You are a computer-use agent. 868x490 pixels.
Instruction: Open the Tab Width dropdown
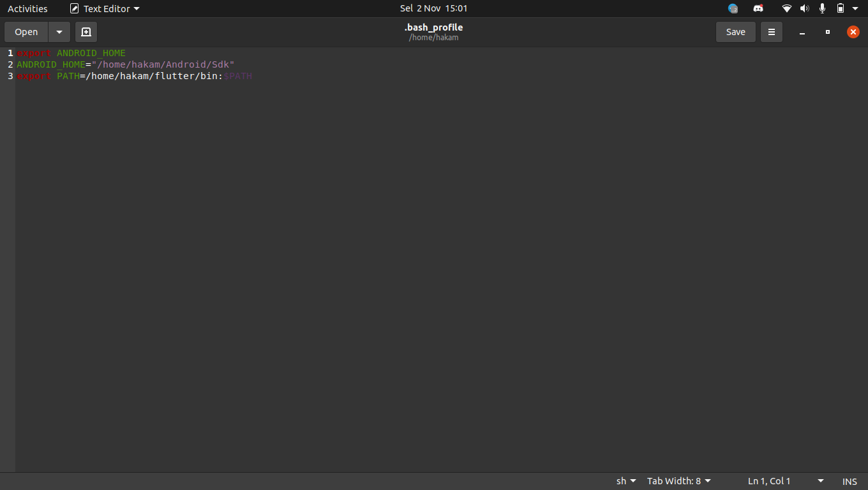678,481
